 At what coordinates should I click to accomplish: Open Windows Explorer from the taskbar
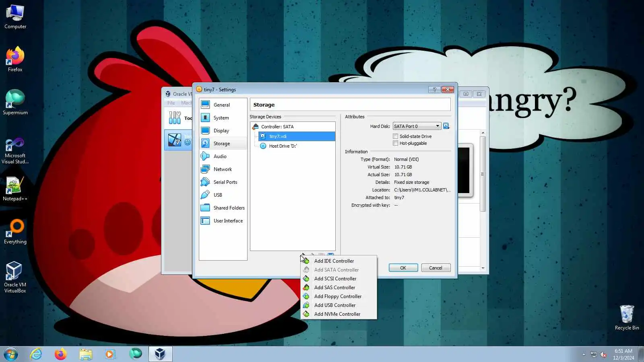click(x=86, y=354)
